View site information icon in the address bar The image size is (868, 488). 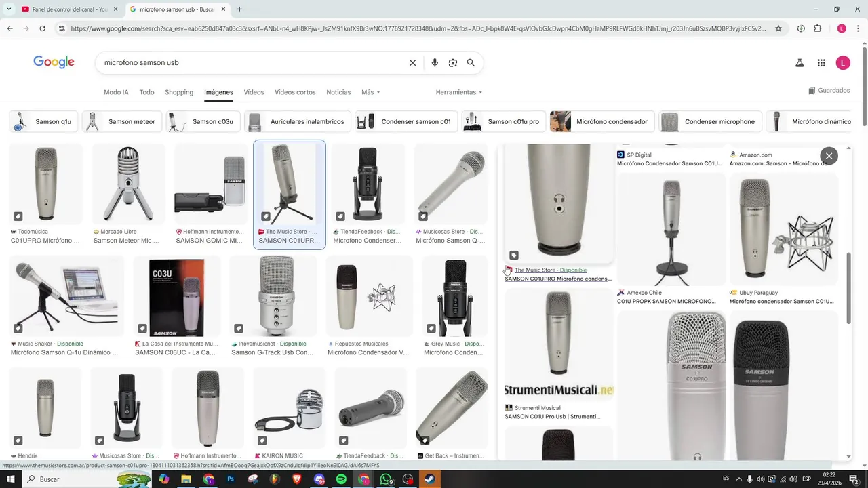point(62,28)
